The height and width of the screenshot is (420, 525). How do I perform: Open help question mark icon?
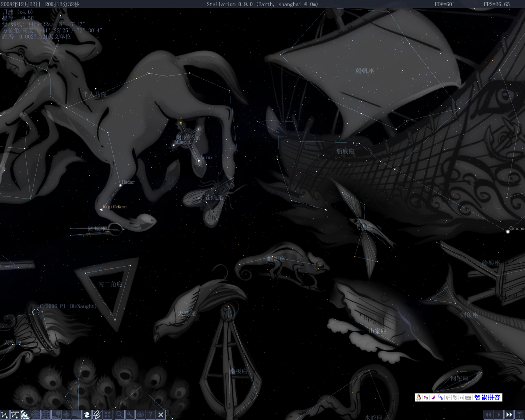click(x=151, y=415)
